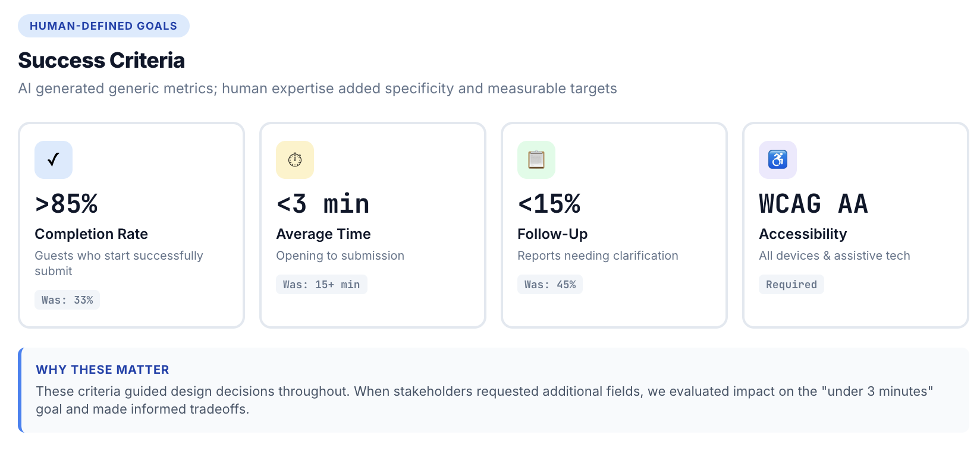The image size is (980, 454).
Task: Select the <15% metric value
Action: [549, 204]
